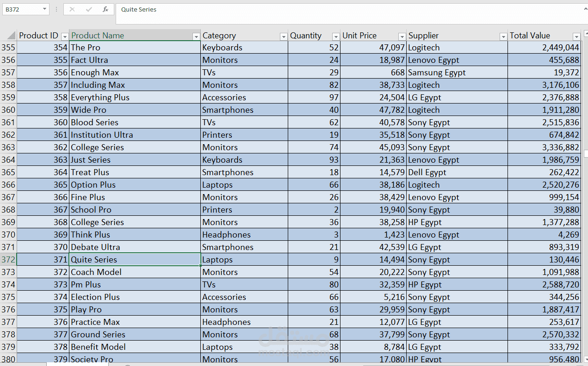Viewport: 588px width, 366px height.
Task: Click Unit Price 668
Action: click(373, 73)
